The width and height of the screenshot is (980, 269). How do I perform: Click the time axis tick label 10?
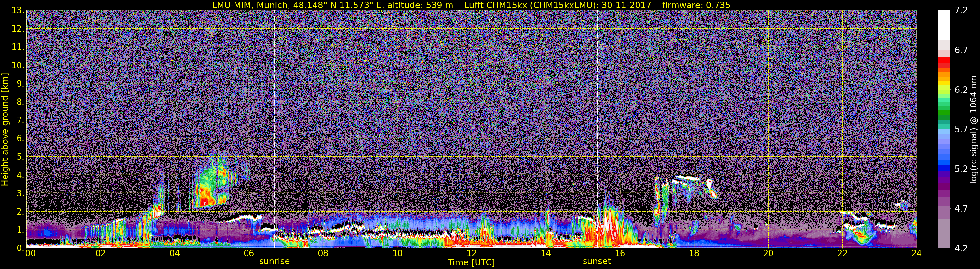click(397, 254)
